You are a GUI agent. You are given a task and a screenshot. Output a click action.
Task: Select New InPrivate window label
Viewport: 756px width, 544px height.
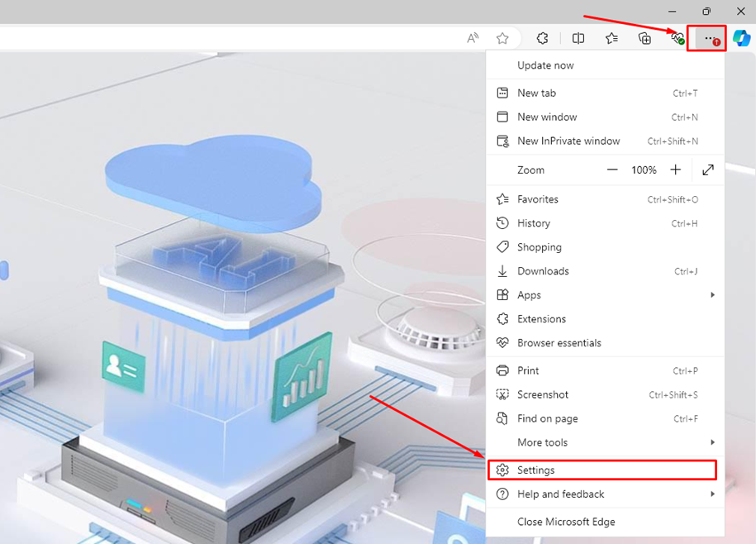point(568,141)
